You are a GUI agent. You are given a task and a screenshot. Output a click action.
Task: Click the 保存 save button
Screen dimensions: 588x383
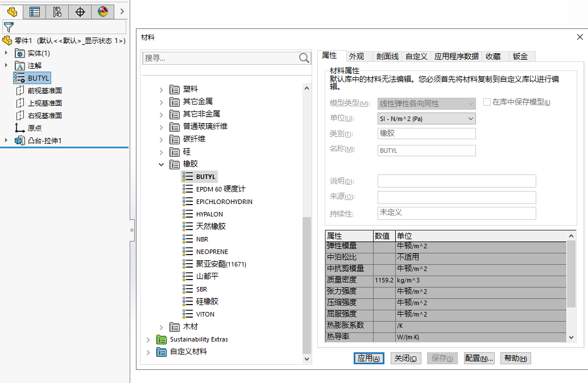pyautogui.click(x=442, y=358)
